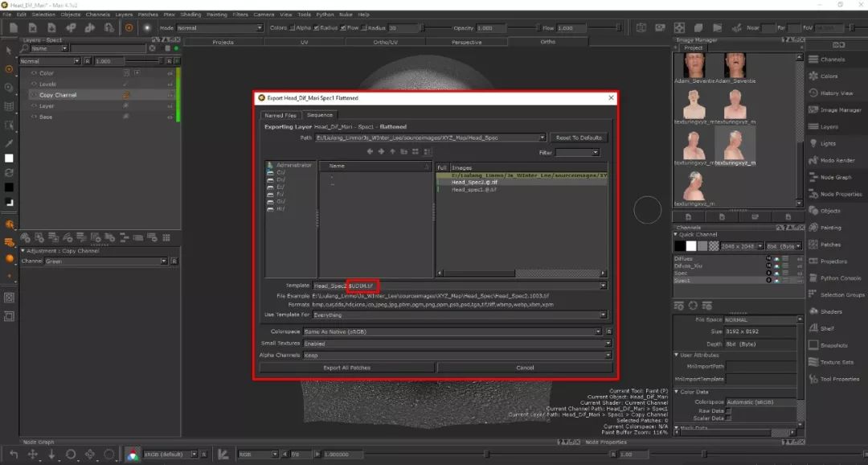
Task: Open the Shaders palette in sidebar
Action: click(x=813, y=311)
